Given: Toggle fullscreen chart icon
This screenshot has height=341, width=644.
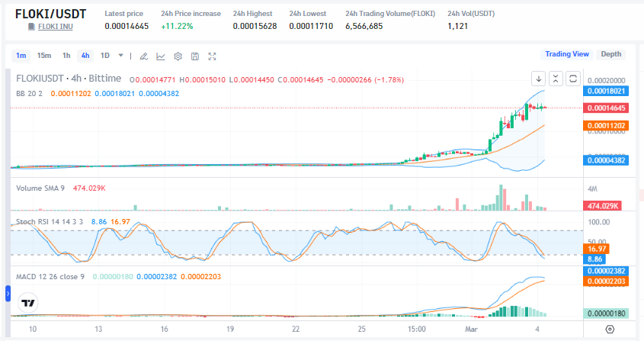Looking at the screenshot, I should point(212,56).
